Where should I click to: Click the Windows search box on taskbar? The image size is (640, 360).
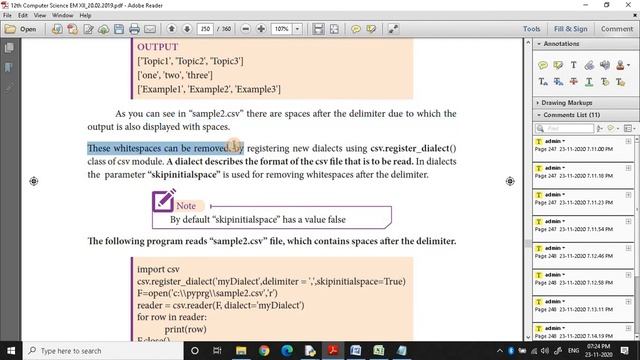pos(103,351)
